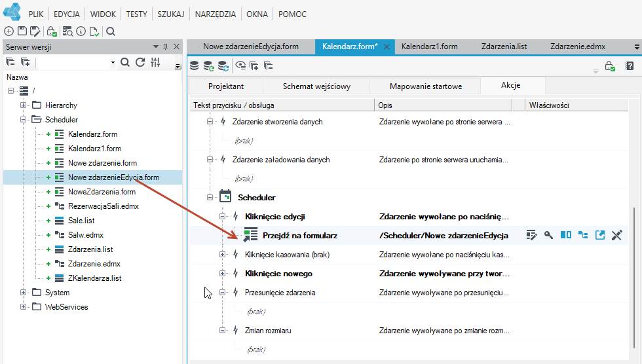Image resolution: width=642 pixels, height=364 pixels.
Task: Click the server search list icon
Action: (x=67, y=31)
